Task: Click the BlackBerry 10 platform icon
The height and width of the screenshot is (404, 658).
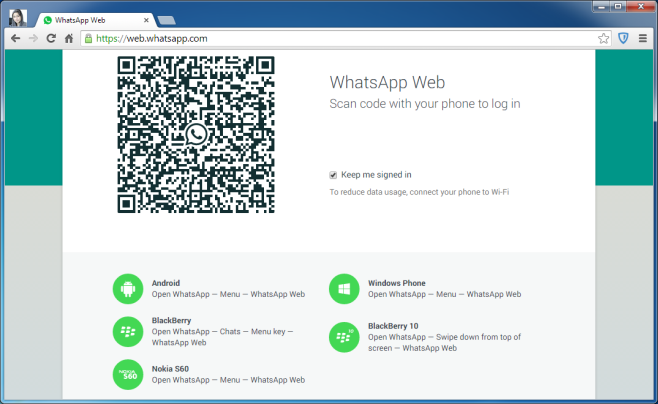Action: click(x=344, y=337)
